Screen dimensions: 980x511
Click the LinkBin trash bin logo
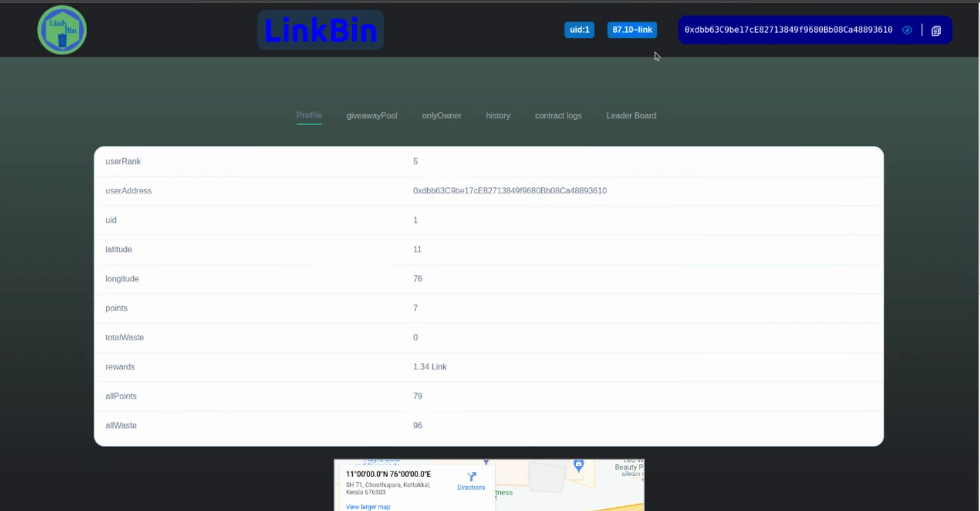(62, 30)
